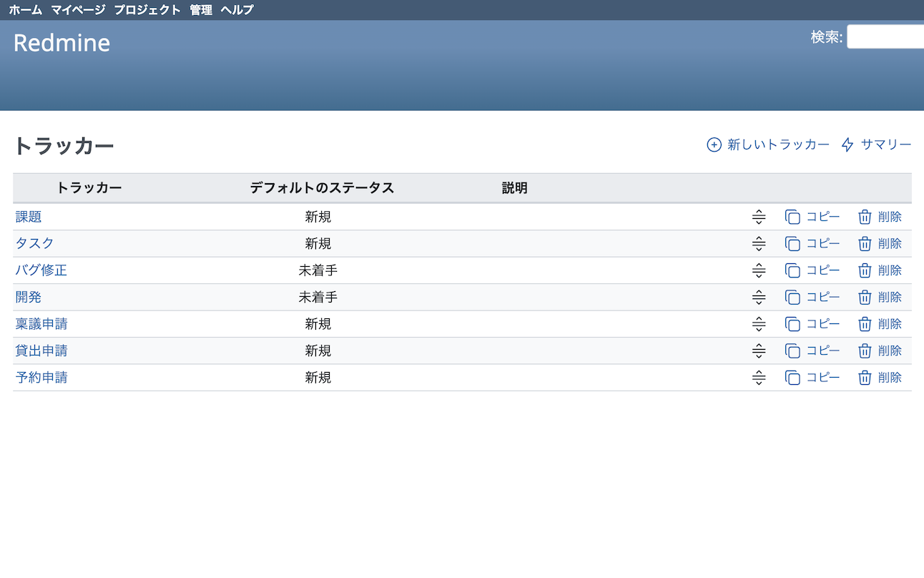Open the 管理 top menu item

coord(201,10)
